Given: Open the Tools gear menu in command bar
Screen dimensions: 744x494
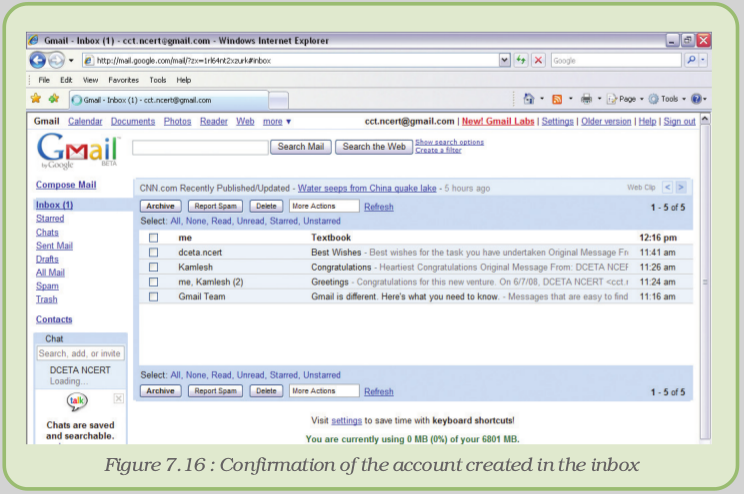Looking at the screenshot, I should 667,99.
